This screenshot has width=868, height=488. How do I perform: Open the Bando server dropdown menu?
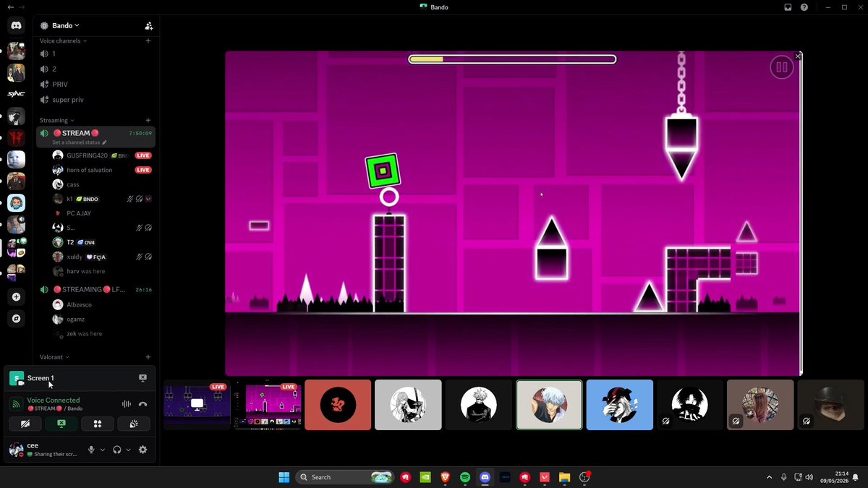click(x=59, y=25)
